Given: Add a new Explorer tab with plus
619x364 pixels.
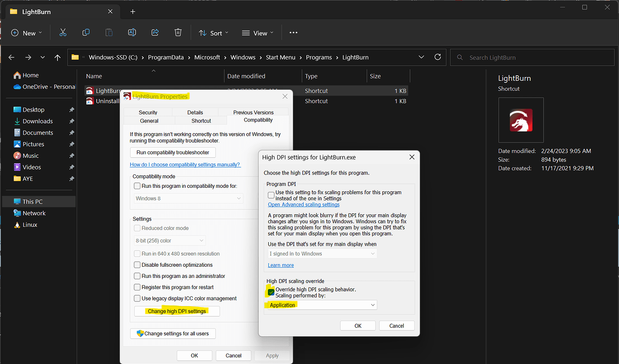Looking at the screenshot, I should (133, 12).
